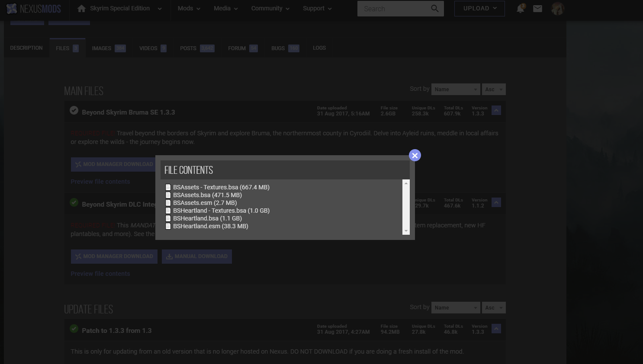Open the Support menu
This screenshot has width=643, height=364.
317,8
